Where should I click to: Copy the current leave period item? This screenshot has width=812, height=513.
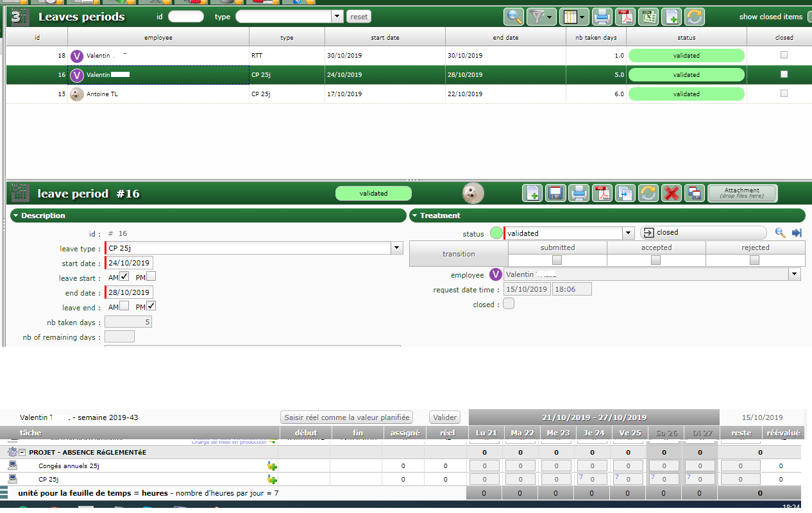[625, 193]
